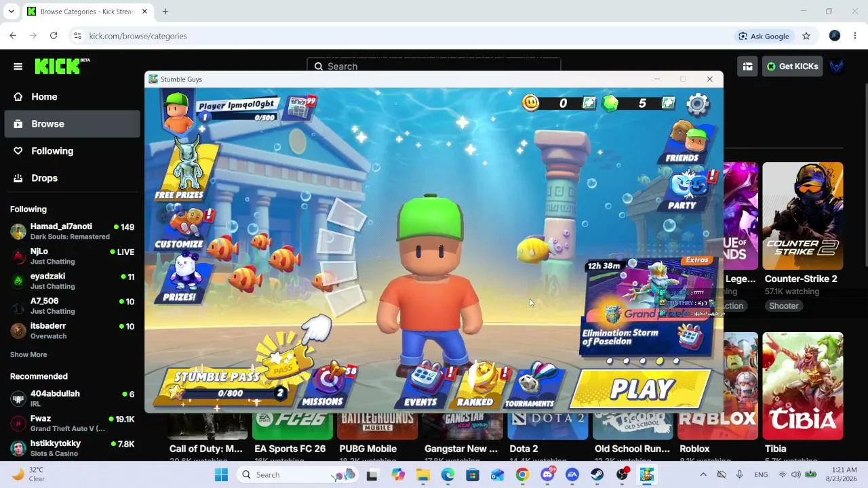Click the PUBG Mobile category title
The height and width of the screenshot is (488, 868).
tap(368, 449)
